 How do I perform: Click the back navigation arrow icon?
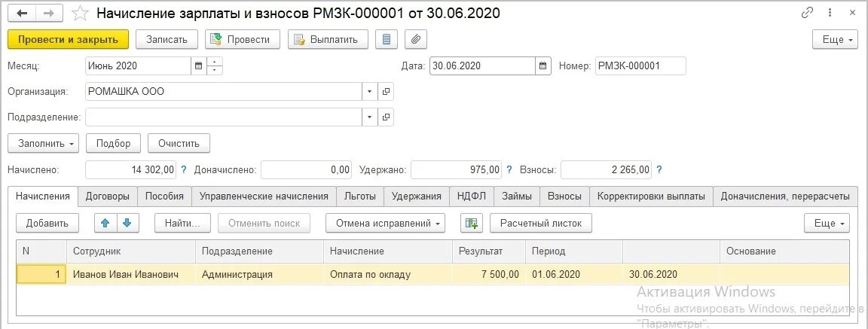pos(22,14)
